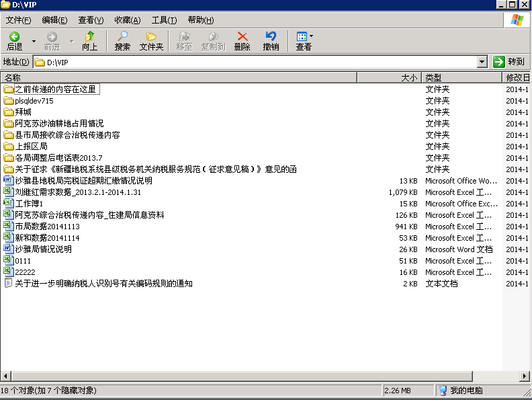Select the 22222 Excel file icon
Viewport: 532px width, 400px height.
point(8,272)
